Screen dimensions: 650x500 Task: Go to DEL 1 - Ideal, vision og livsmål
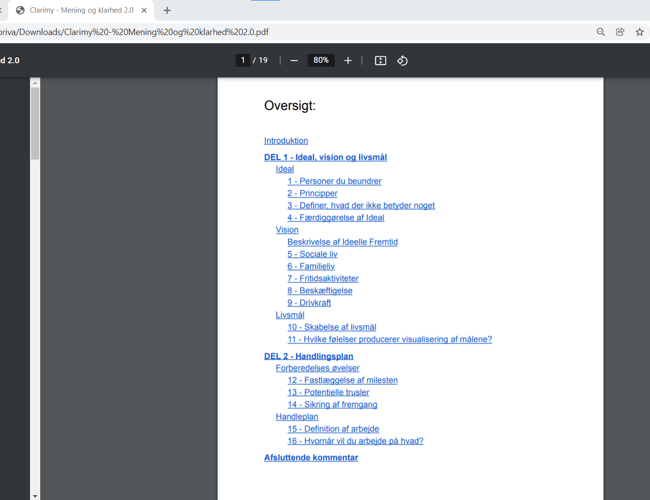[325, 157]
